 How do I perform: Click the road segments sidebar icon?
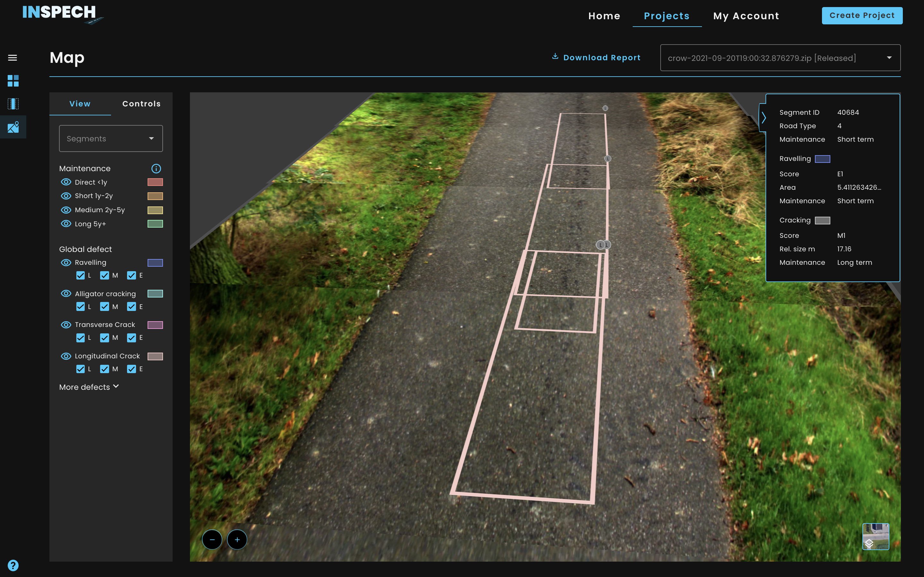coord(13,104)
